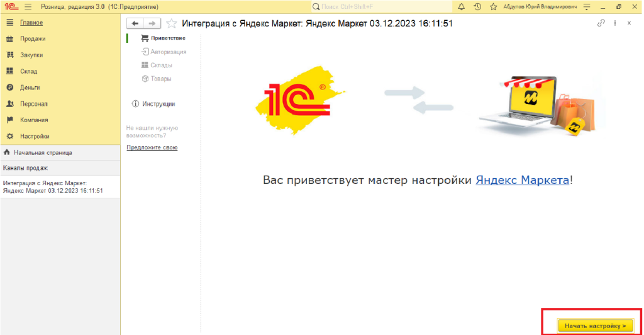Click the Деньги coin icon
644x335 pixels.
[10, 87]
